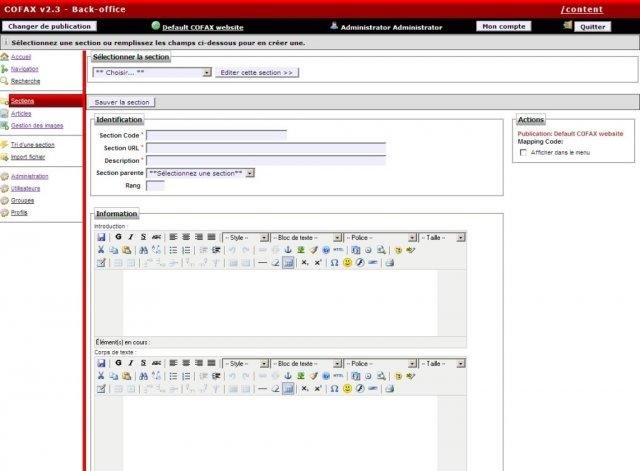The height and width of the screenshot is (471, 640).
Task: Open Utilisateurs in the sidebar
Action: 25,189
